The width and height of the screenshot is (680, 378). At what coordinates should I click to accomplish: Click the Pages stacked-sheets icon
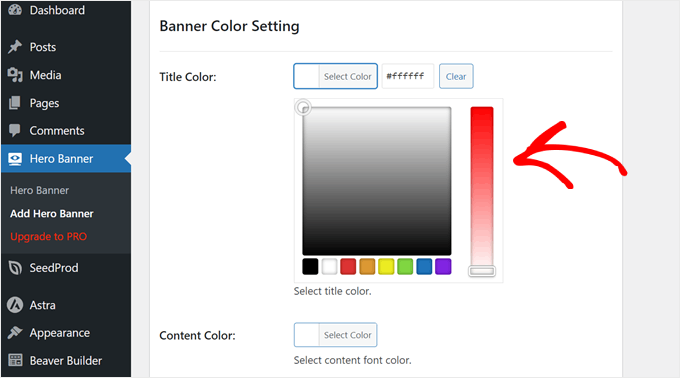pos(15,103)
